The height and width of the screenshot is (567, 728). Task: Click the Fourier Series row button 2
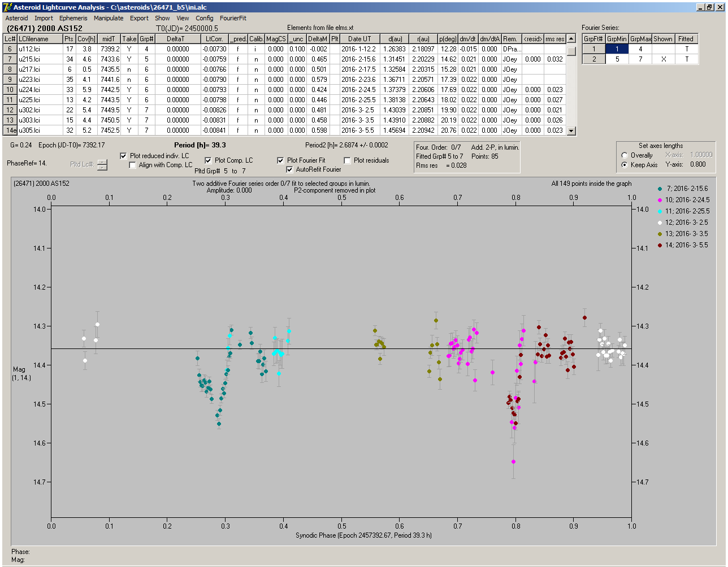point(594,59)
